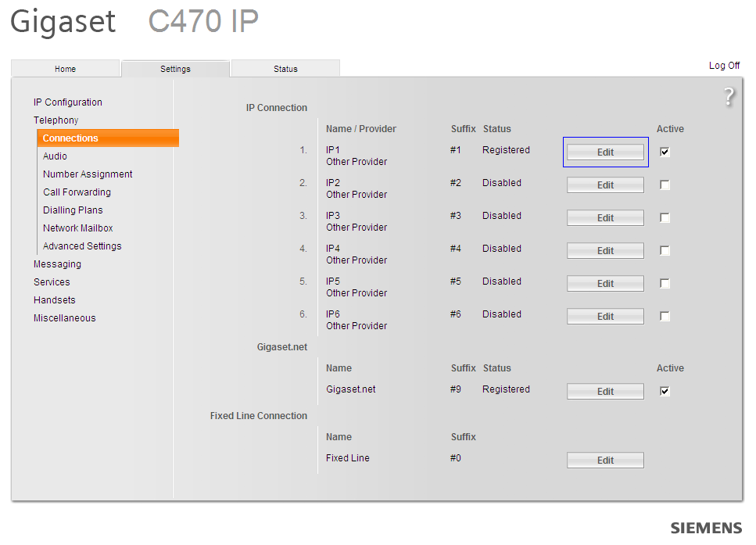Image resolution: width=756 pixels, height=545 pixels.
Task: Click the 'Registered' status of Gigaset.net
Action: (506, 389)
